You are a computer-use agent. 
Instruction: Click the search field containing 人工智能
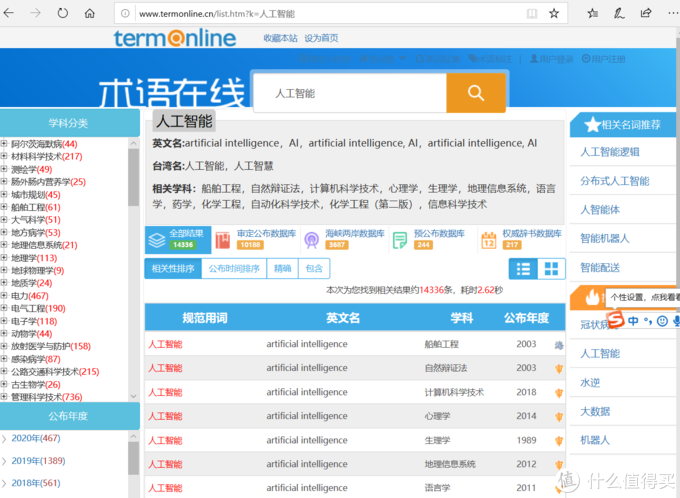tap(350, 93)
